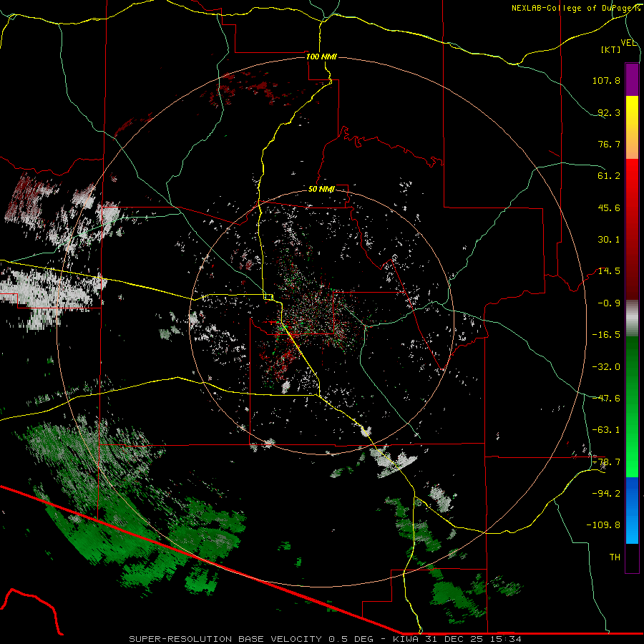Click the yellow-orange segment of the color bar
This screenshot has height=644, width=644.
pos(632,127)
